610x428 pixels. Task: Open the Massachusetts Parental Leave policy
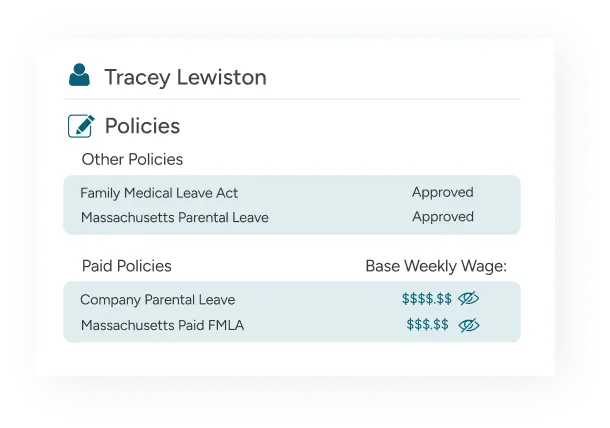(174, 216)
